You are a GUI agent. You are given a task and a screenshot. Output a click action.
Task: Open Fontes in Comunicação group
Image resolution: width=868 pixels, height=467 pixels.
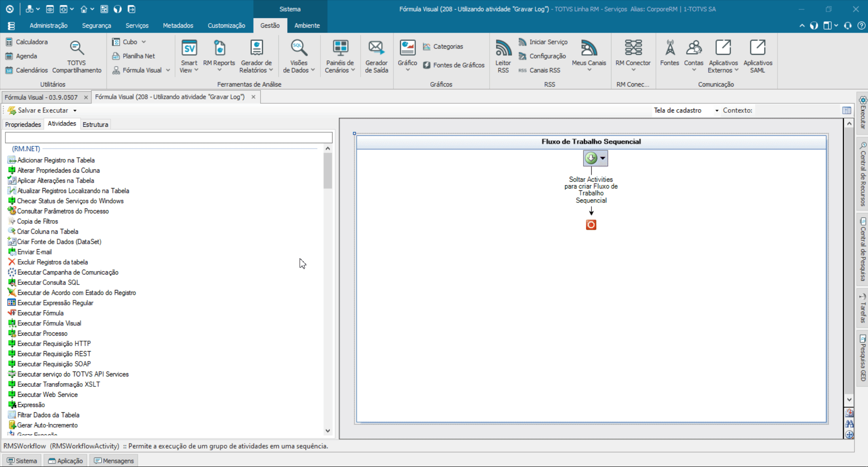click(669, 53)
